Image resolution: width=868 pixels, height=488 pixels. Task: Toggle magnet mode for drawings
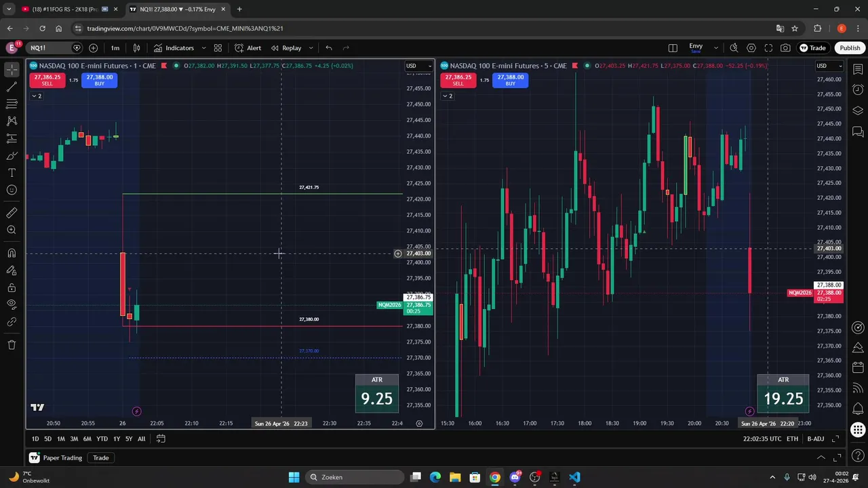click(12, 253)
